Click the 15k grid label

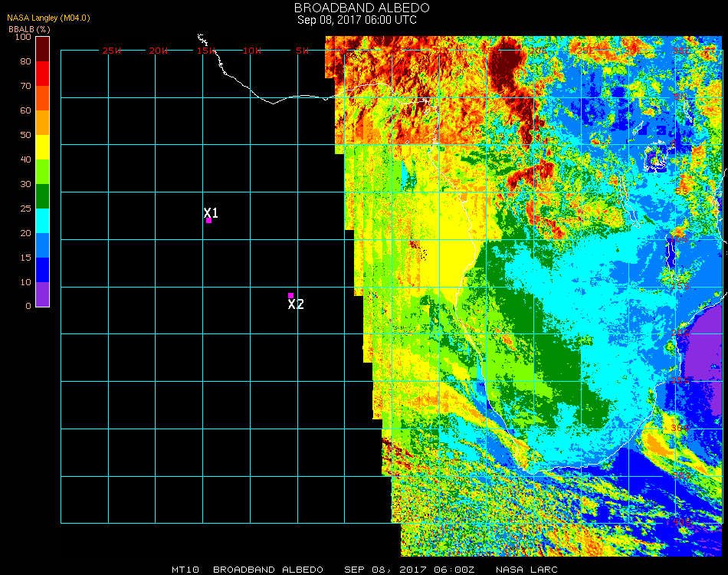(207, 51)
